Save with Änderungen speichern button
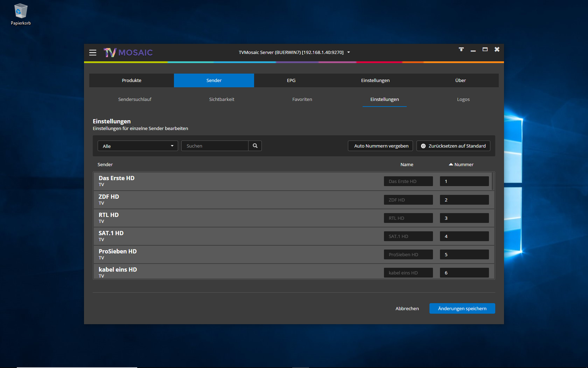The width and height of the screenshot is (588, 368). (462, 308)
